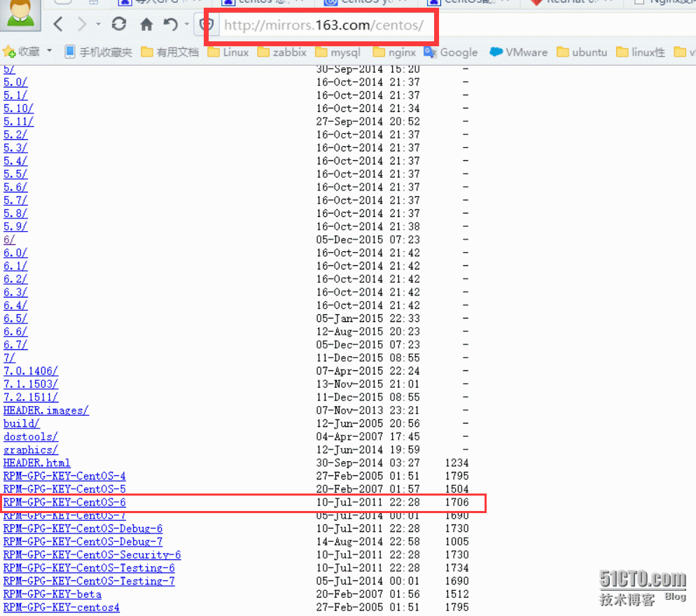
Task: Open the 5.0/ directory link
Action: tap(15, 82)
